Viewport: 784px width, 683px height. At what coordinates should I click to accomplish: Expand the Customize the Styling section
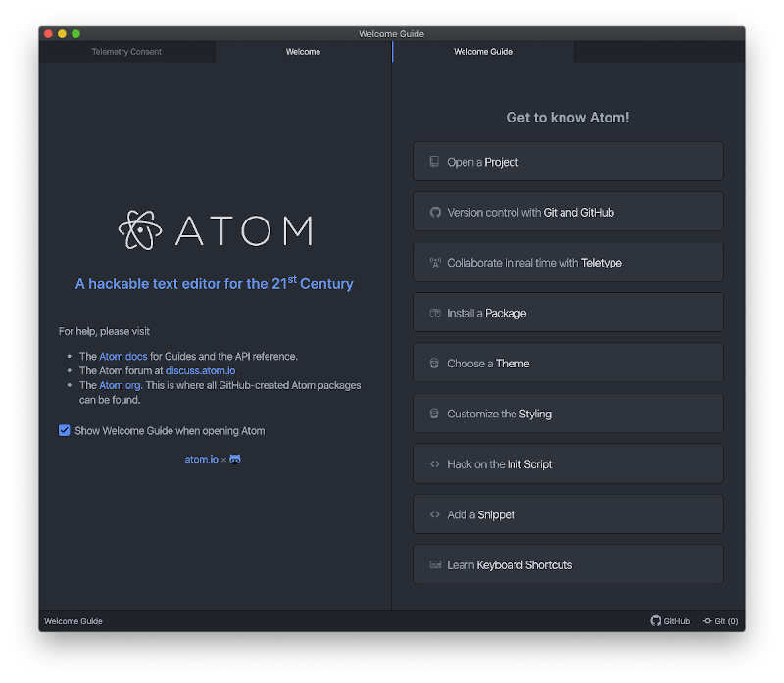(x=568, y=413)
